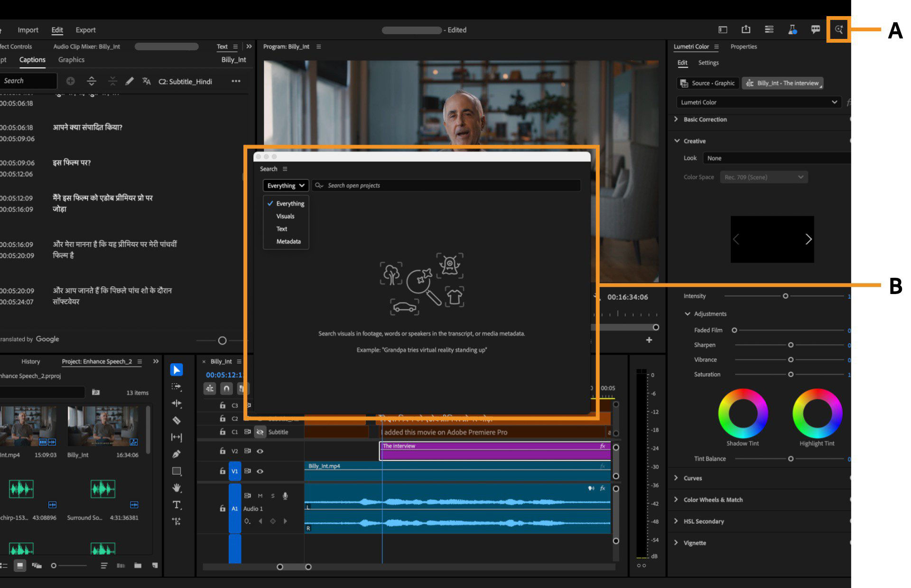Collapse the Creative section
This screenshot has height=588, width=911.
tap(677, 141)
